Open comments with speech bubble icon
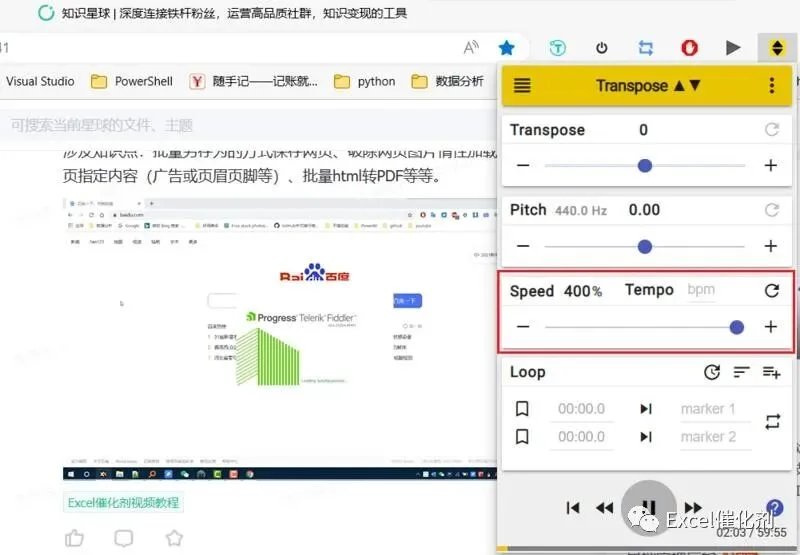The width and height of the screenshot is (800, 555). point(124,538)
